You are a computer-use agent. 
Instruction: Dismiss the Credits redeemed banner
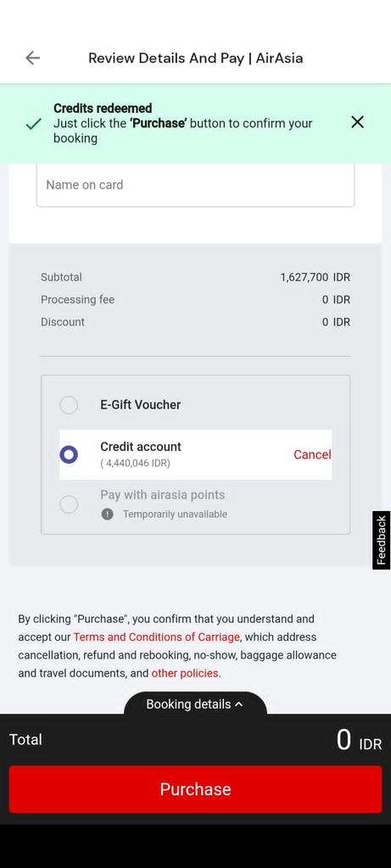[357, 122]
